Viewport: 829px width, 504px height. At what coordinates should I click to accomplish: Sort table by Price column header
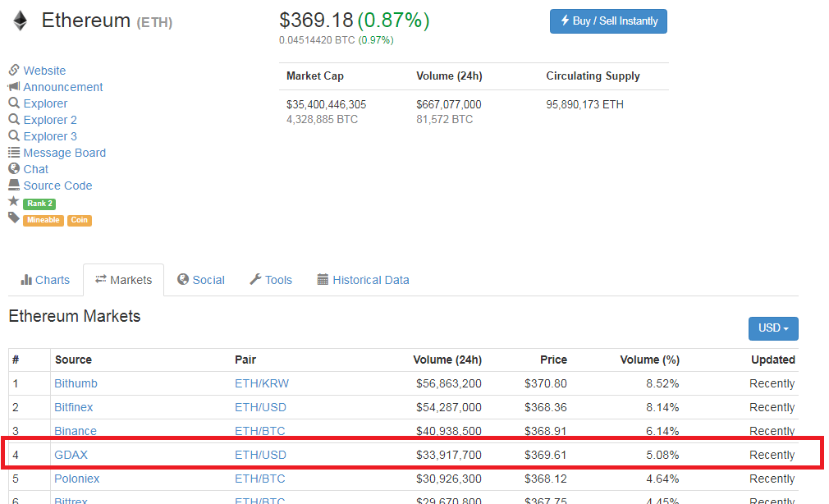553,360
